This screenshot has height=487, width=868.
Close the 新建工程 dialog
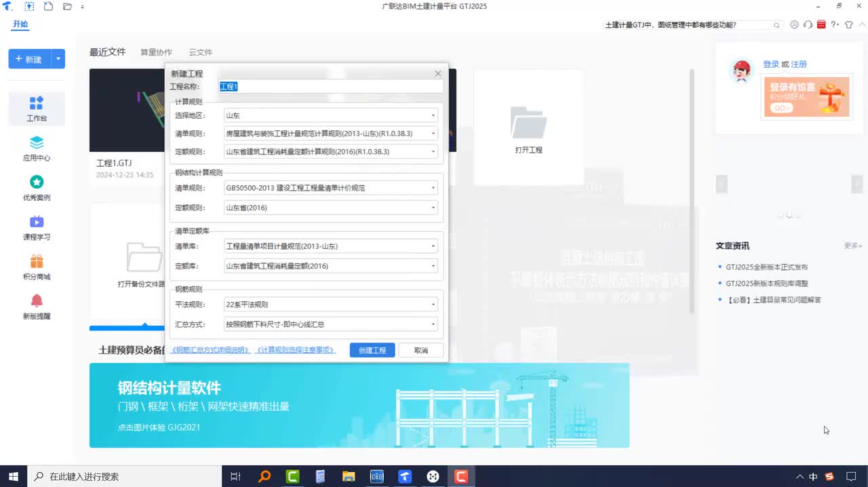(438, 73)
